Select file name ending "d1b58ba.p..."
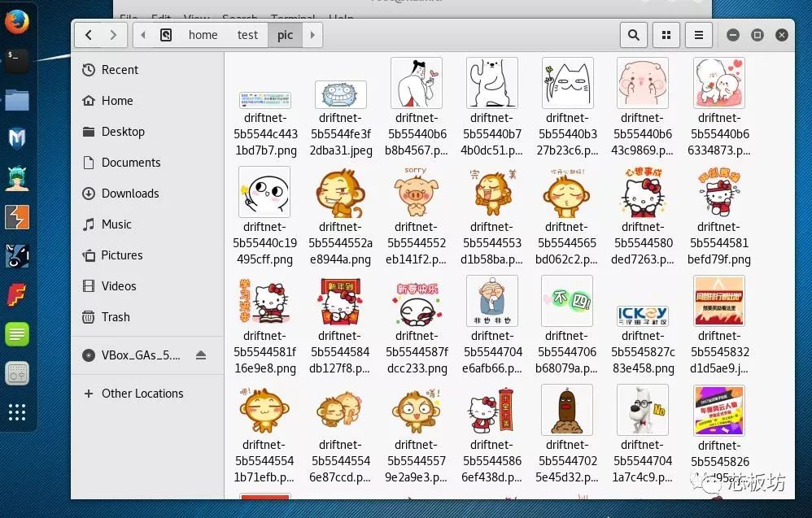This screenshot has width=812, height=518. point(492,243)
